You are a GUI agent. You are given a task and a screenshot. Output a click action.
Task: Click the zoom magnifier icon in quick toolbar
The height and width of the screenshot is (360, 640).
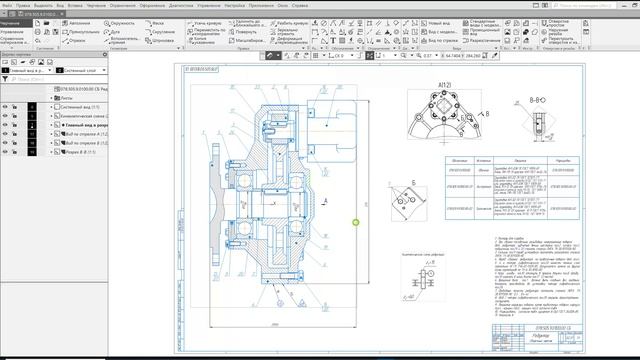pyautogui.click(x=403, y=56)
